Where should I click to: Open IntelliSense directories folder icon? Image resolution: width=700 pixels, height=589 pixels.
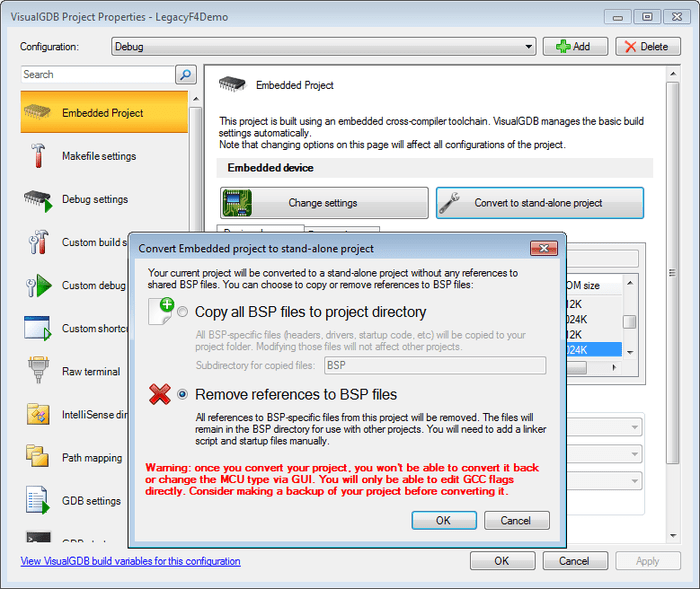38,414
